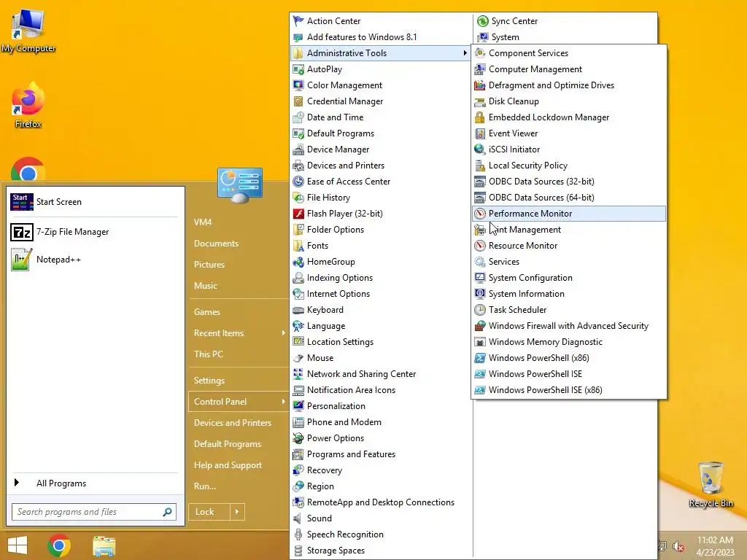The width and height of the screenshot is (747, 560).
Task: Select ODBC Data Sources (32-bit)
Action: coord(569,182)
